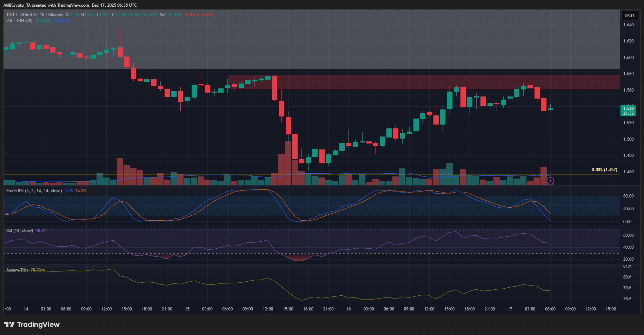Click the 60.00 level on RSI scale
This screenshot has width=644, height=335.
pos(628,235)
